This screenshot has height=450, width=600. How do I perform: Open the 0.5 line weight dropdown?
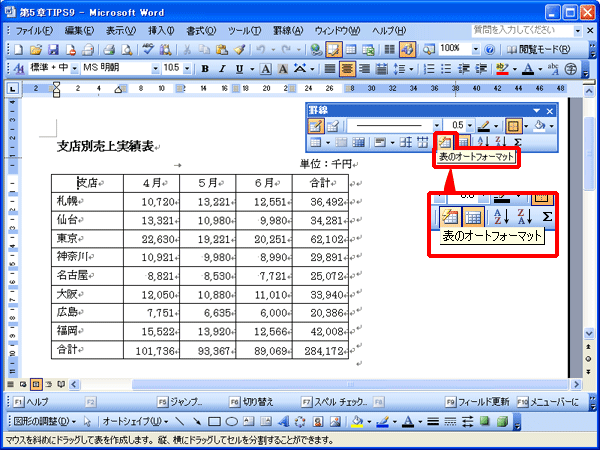pos(470,126)
